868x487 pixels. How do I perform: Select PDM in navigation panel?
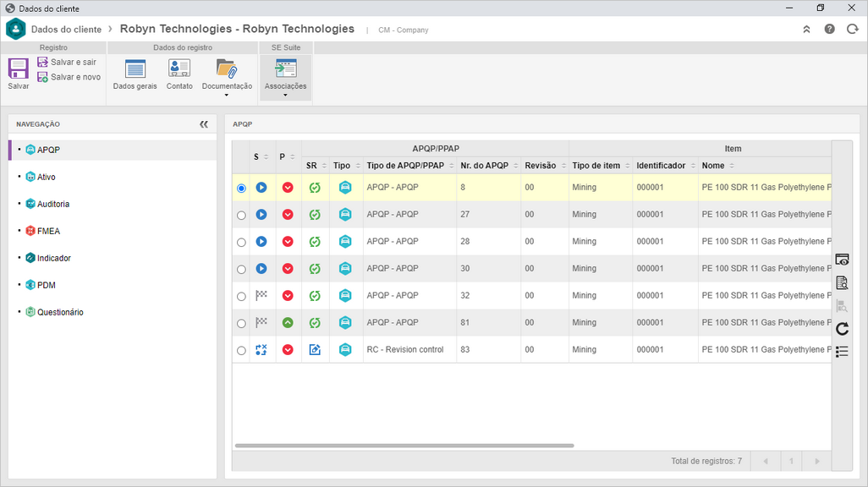click(x=47, y=286)
